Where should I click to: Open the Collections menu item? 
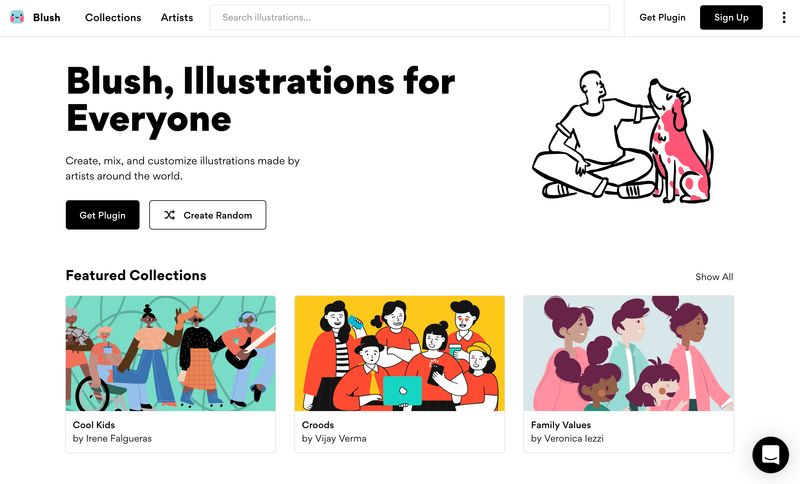click(113, 17)
